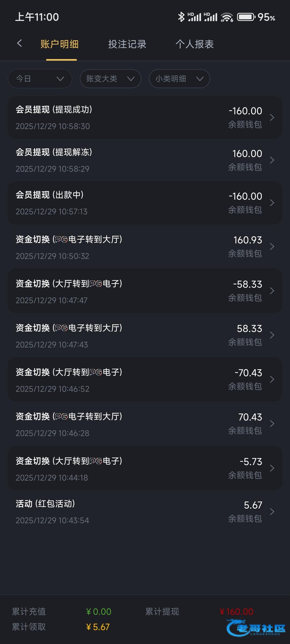Open chevron for 红包活动 record

pos(272,512)
